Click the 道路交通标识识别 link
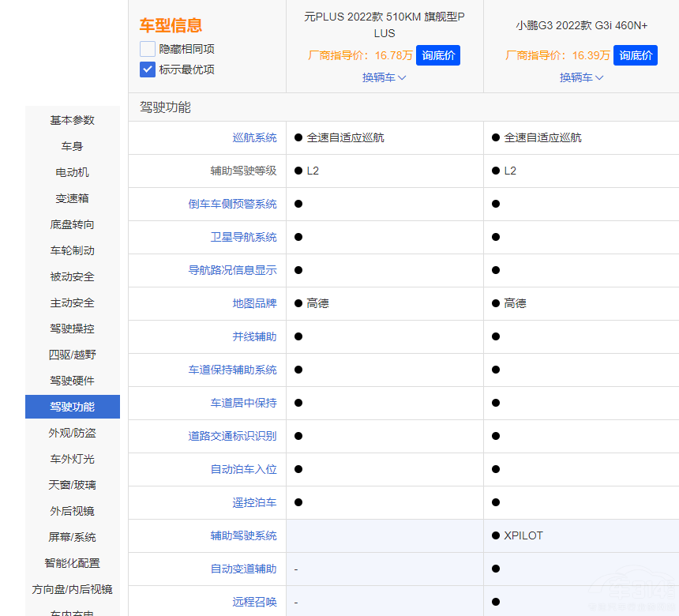Screen dimensions: 679x616 (232, 436)
